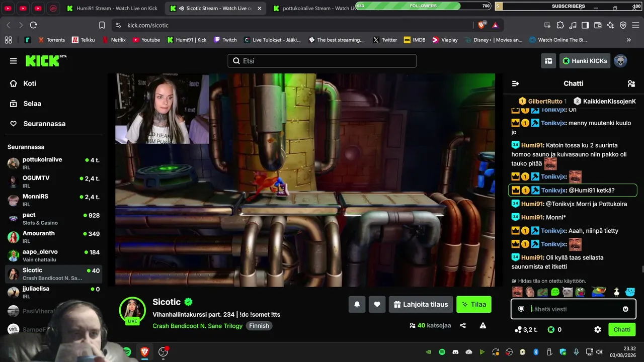Viewport: 644px width, 362px height.
Task: Click the green Tilaa subscribe button
Action: click(474, 304)
